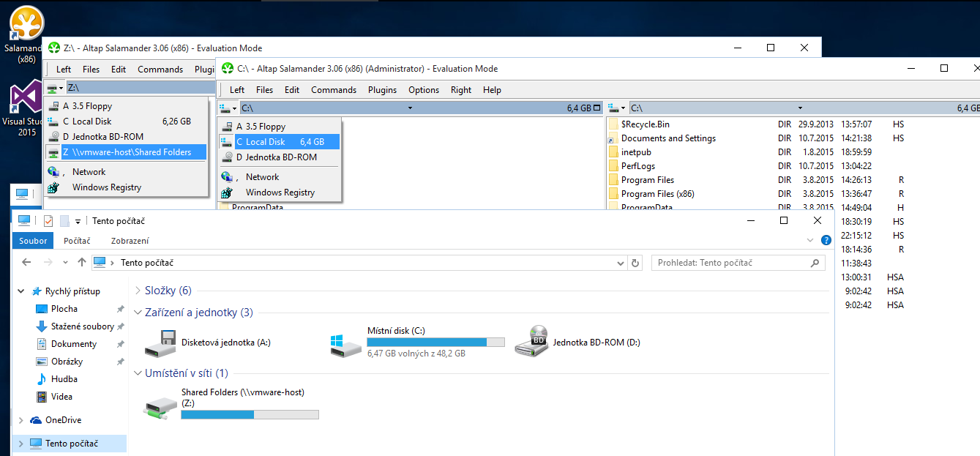Open address bar history dropdown chevron
This screenshot has width=980, height=456.
[621, 263]
